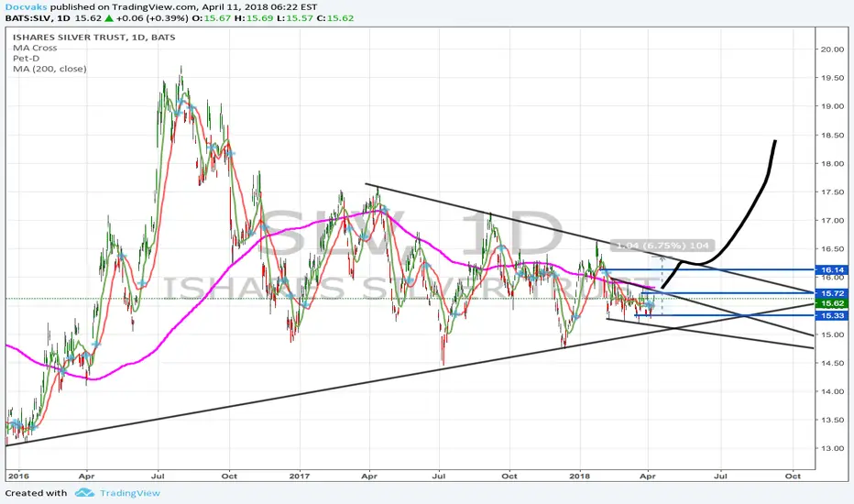Click the 18.50 price axis label
This screenshot has width=854, height=504.
point(832,135)
